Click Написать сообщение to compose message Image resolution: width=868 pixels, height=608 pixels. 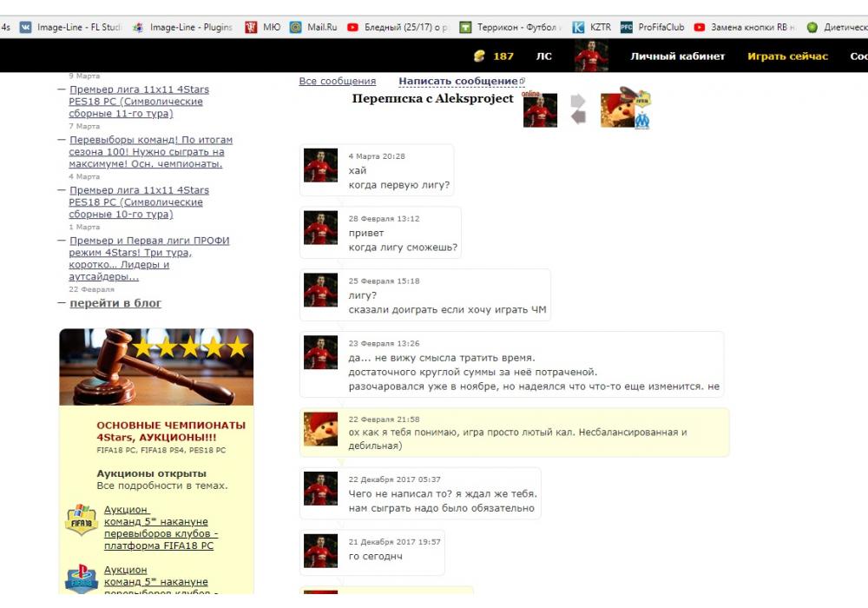[x=458, y=82]
